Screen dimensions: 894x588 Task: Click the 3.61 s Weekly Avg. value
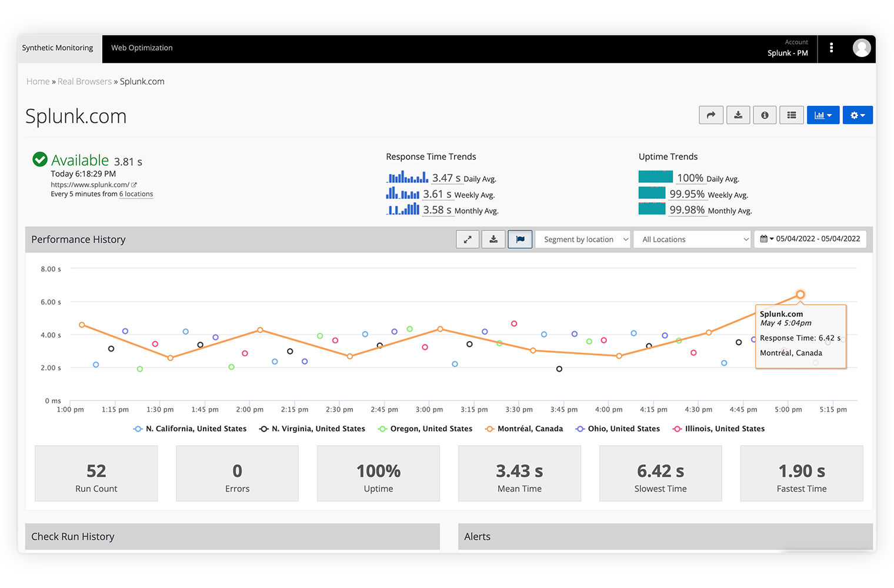(x=437, y=194)
